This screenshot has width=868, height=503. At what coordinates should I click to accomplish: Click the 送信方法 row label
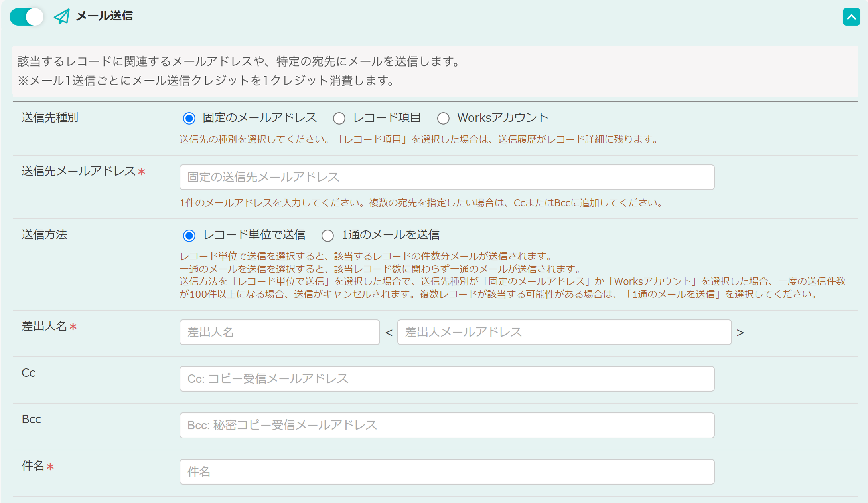tap(44, 235)
